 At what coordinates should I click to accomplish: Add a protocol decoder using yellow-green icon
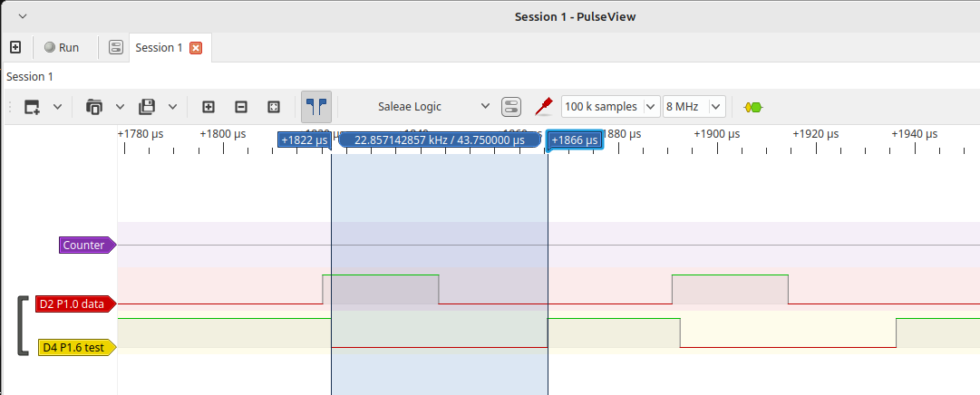tap(752, 107)
